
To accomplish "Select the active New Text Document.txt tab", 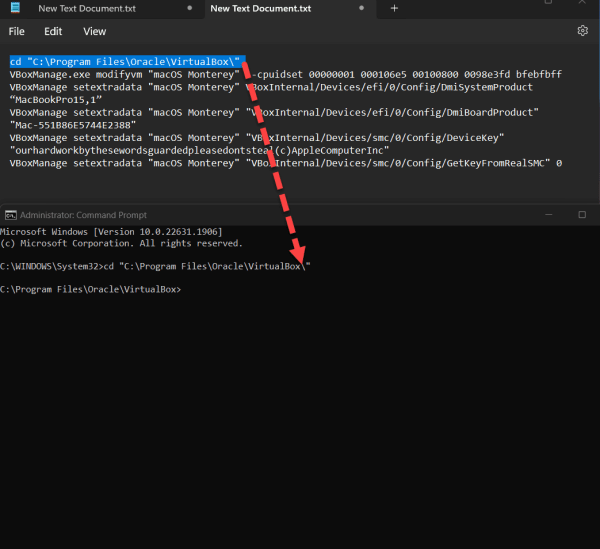I will click(x=261, y=8).
